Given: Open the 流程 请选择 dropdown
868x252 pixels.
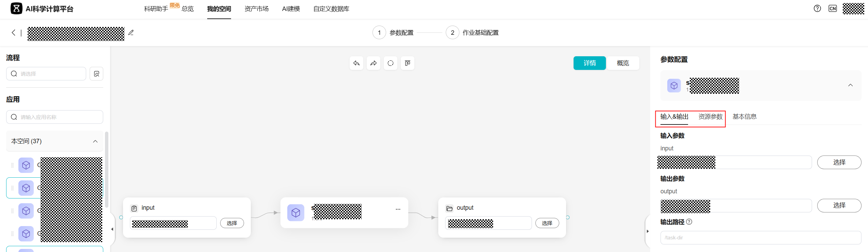Looking at the screenshot, I should point(46,74).
